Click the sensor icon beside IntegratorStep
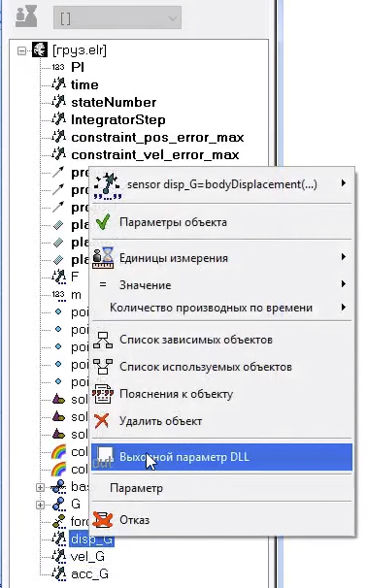Viewport: 367px width, 588px height. point(58,119)
